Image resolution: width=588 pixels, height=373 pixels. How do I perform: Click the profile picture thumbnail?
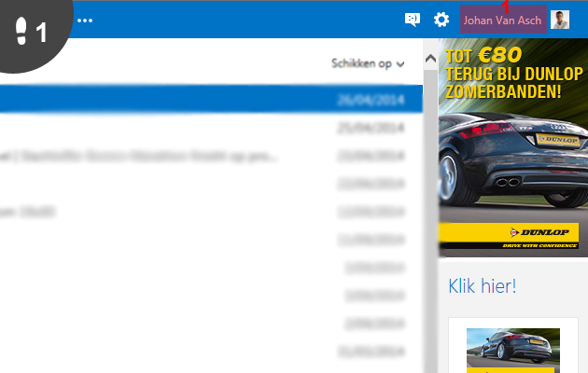point(560,20)
